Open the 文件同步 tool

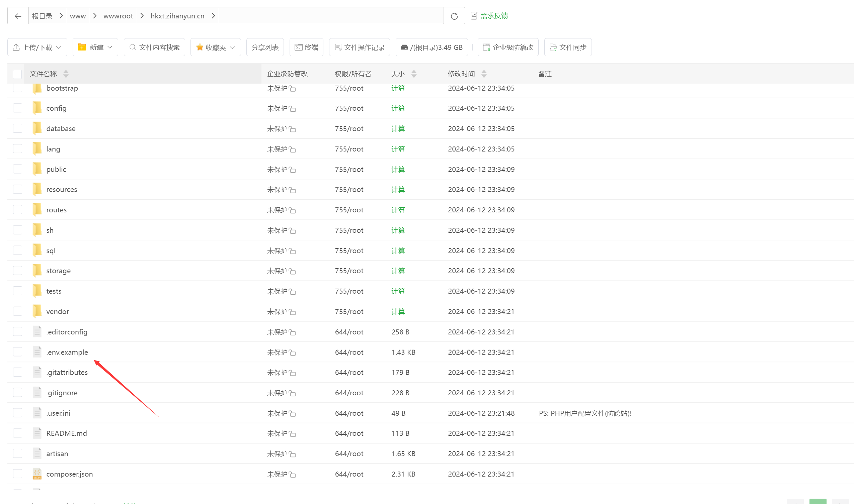pyautogui.click(x=568, y=47)
